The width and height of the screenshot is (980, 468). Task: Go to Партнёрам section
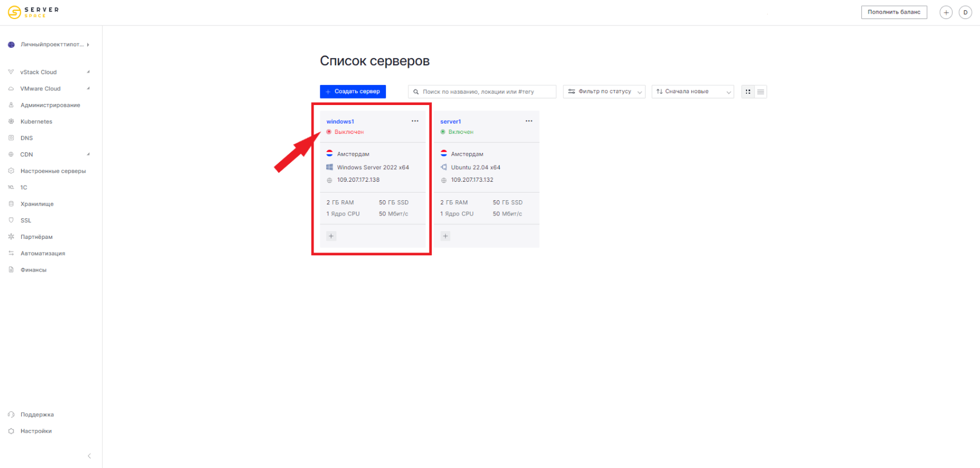click(x=36, y=237)
